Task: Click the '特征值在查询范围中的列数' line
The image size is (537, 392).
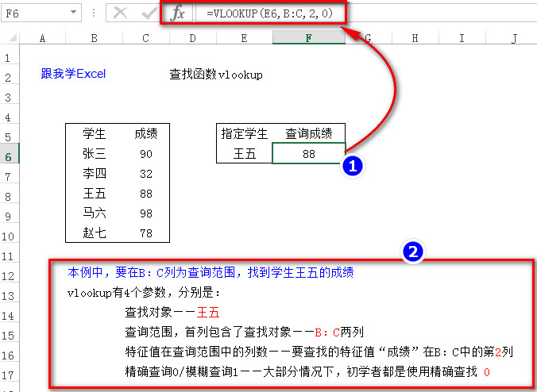Action: point(319,352)
